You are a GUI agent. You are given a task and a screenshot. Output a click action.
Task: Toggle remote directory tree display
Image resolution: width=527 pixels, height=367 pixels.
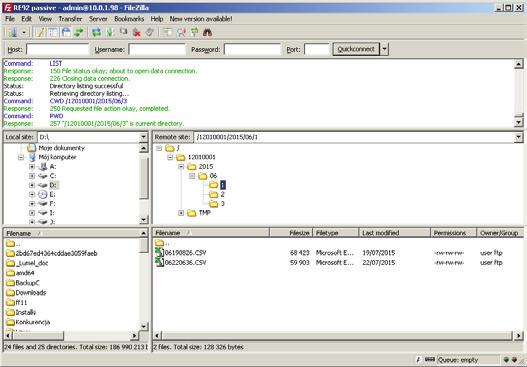(x=66, y=32)
